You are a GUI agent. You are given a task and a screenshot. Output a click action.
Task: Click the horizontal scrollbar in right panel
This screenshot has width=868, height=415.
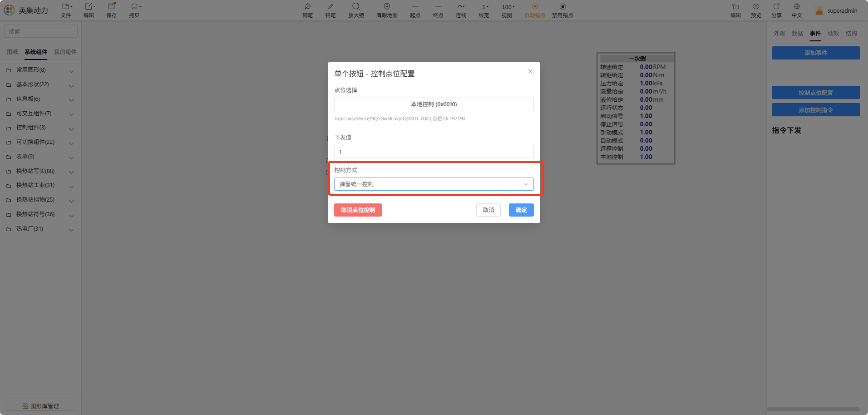(x=814, y=409)
